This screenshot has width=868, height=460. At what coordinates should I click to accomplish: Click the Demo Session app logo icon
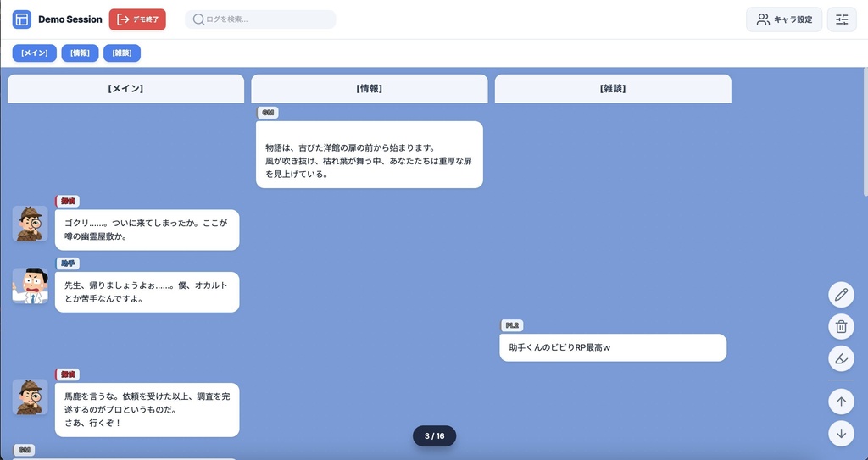click(x=21, y=19)
